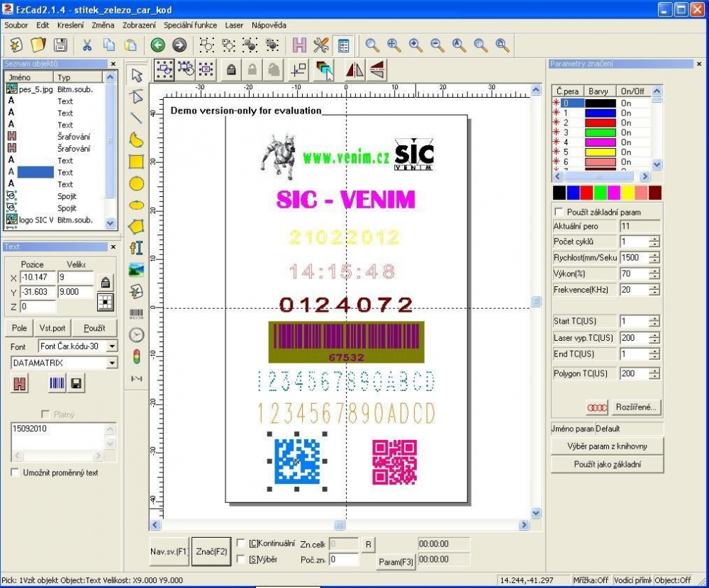
Task: Enable Umožnit proměnný text checkbox
Action: [15, 473]
